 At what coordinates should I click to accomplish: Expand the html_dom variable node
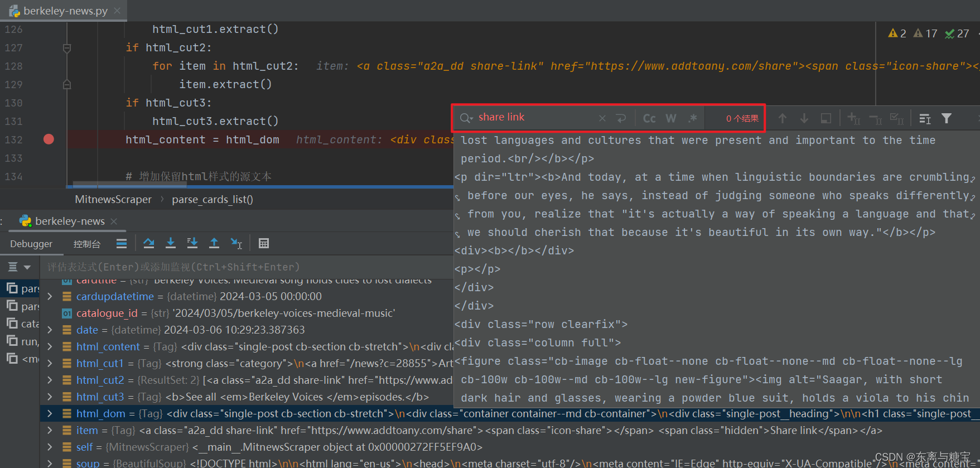coord(50,413)
